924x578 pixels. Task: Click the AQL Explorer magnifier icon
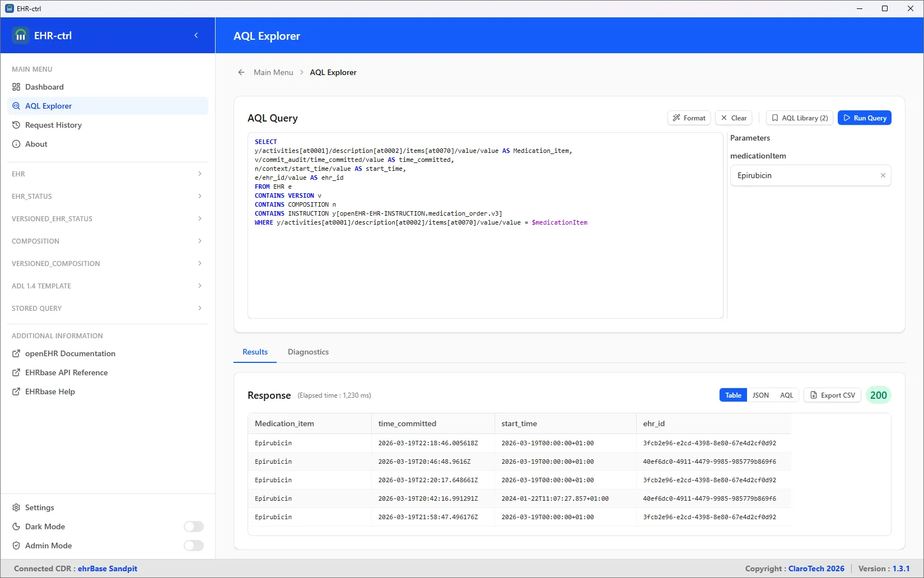[x=16, y=106]
